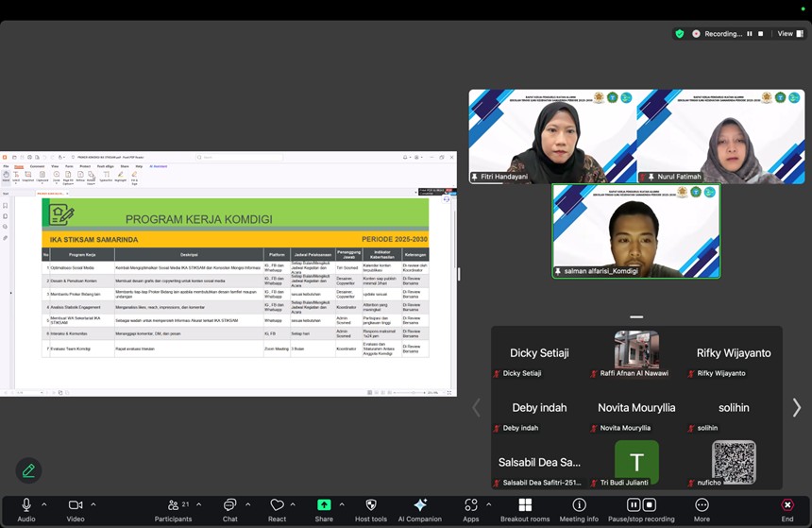This screenshot has width=812, height=528.
Task: Toggle the microphone Audio button
Action: [x=26, y=505]
